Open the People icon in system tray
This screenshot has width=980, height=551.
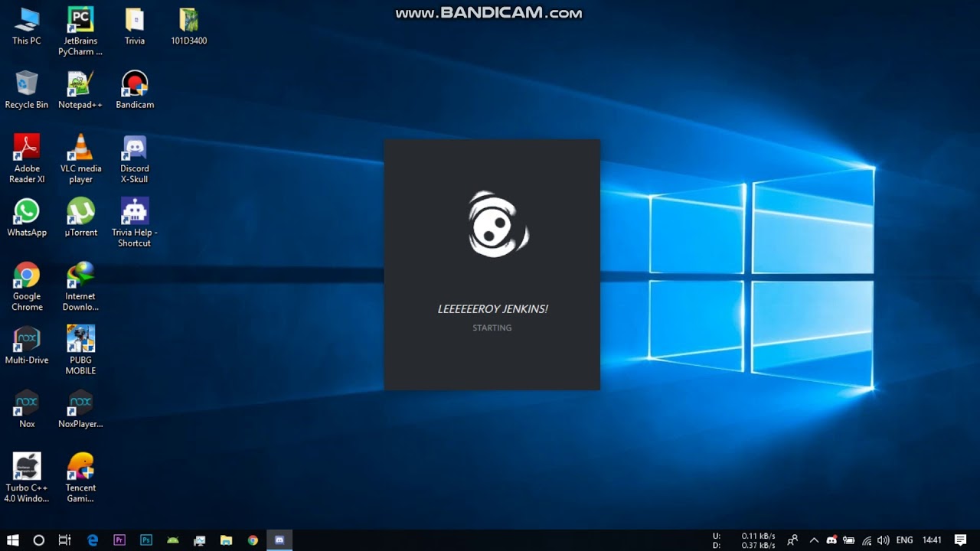pos(793,540)
